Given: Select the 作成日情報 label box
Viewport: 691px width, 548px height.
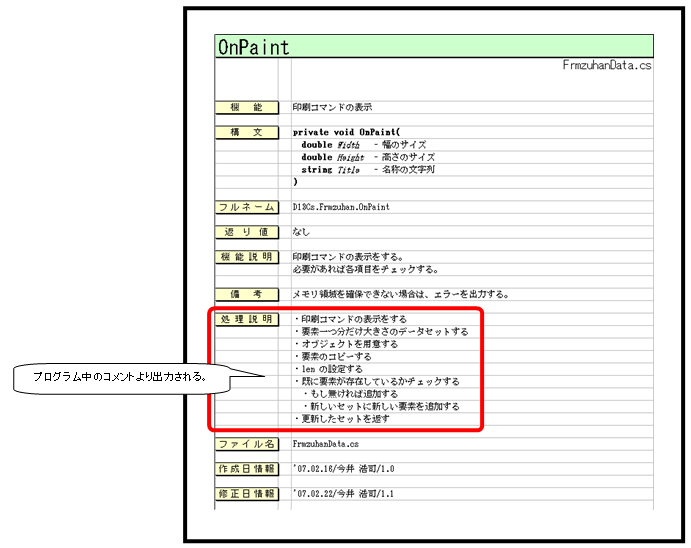Looking at the screenshot, I should [246, 468].
